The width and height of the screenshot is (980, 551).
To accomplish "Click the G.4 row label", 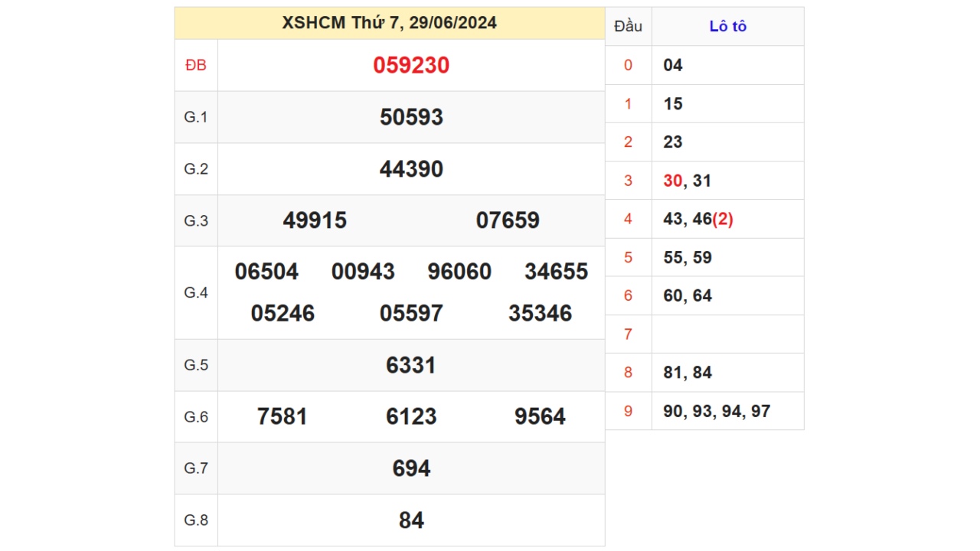I will point(196,292).
